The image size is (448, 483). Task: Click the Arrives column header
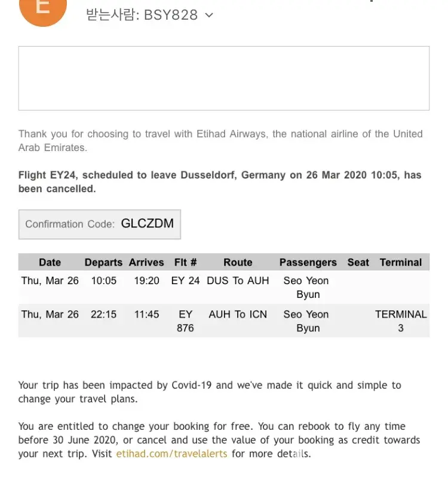pyautogui.click(x=146, y=262)
